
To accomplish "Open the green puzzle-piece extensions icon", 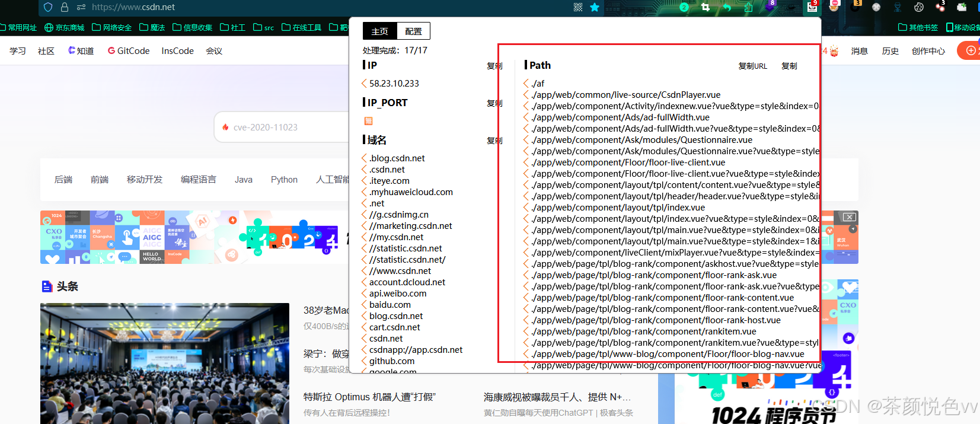I will tap(748, 7).
